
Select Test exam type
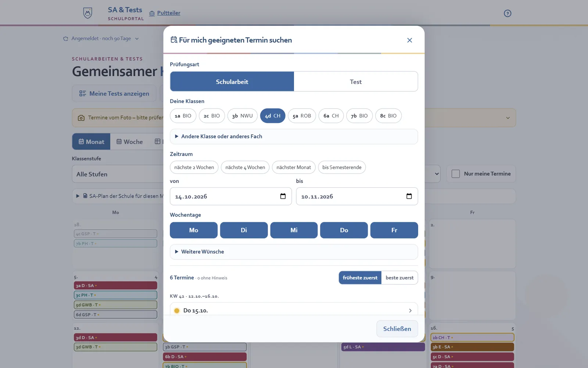click(x=356, y=82)
